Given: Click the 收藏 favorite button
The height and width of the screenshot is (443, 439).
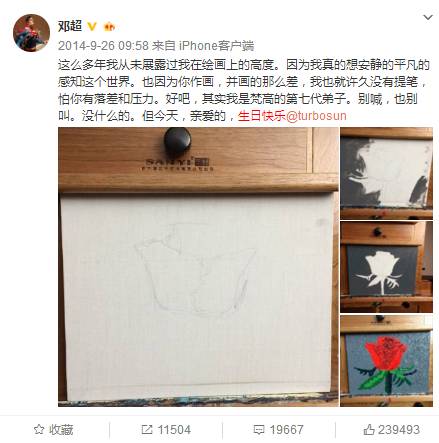Looking at the screenshot, I should click(x=53, y=429).
